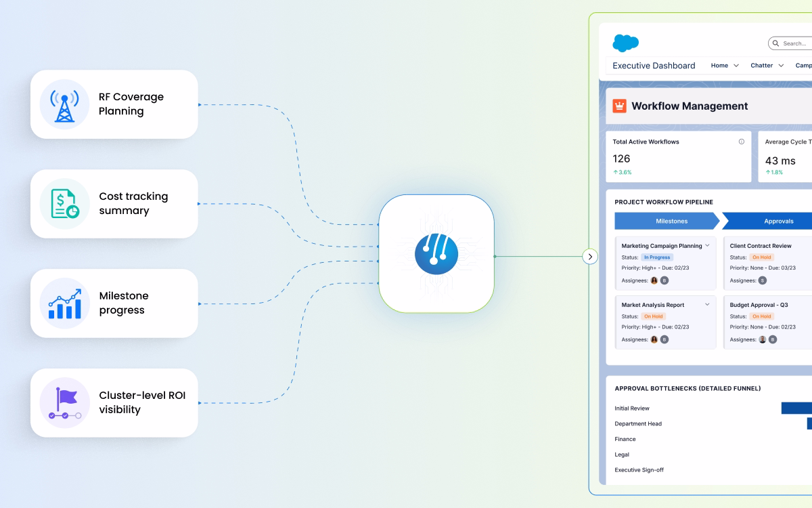Click the central blue AI chip icon
This screenshot has width=812, height=508.
pos(436,254)
